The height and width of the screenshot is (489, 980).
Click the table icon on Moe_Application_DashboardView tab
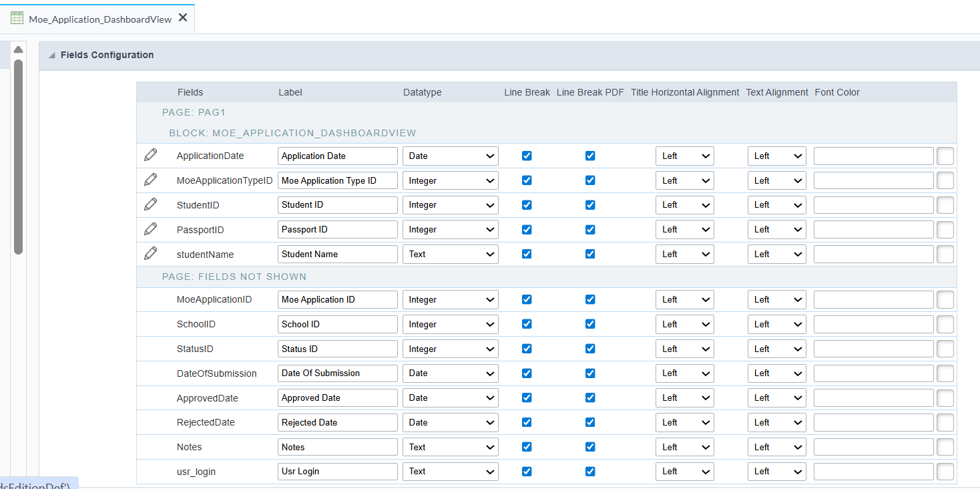(x=17, y=19)
